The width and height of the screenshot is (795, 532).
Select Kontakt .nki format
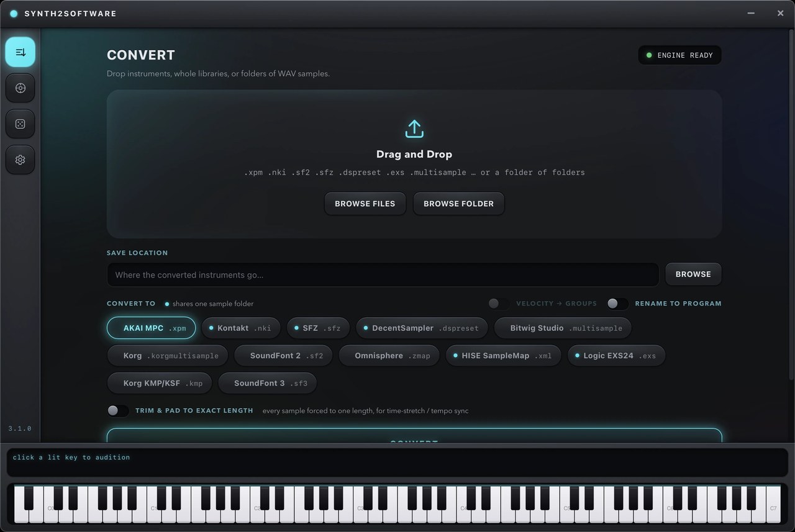(242, 328)
